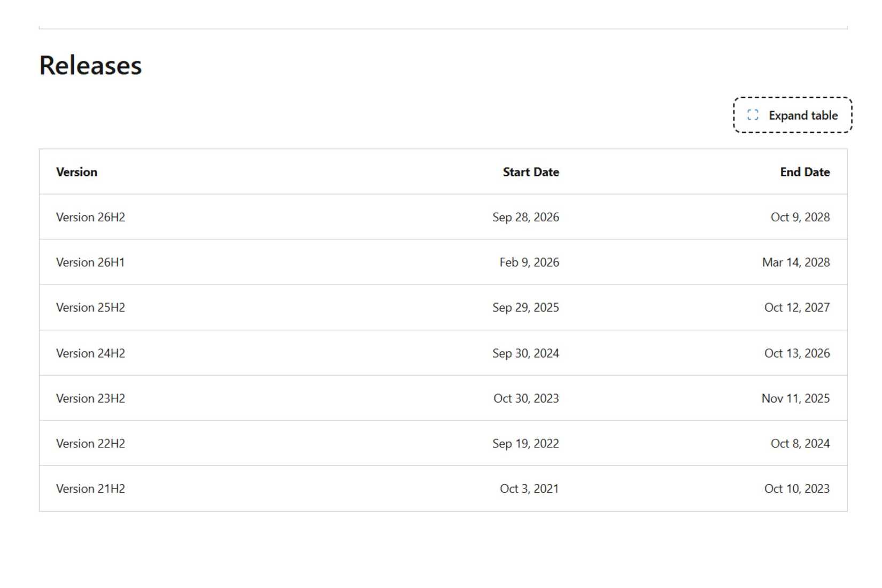Click the Version 23H2 cell
The image size is (882, 588).
click(90, 398)
